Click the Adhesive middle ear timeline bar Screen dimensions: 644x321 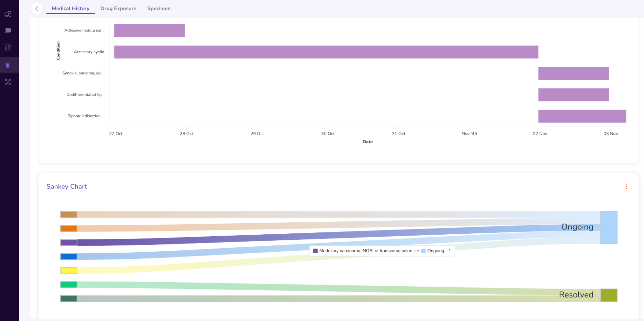click(x=149, y=31)
